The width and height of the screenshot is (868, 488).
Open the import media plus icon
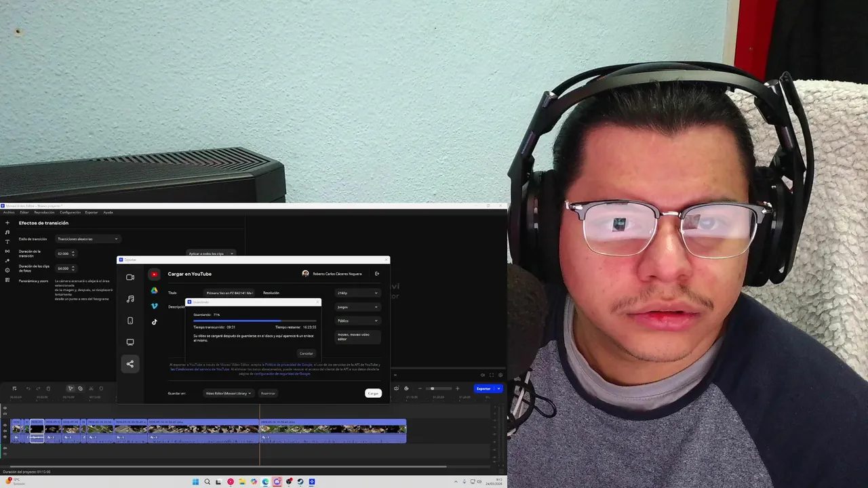pyautogui.click(x=7, y=223)
